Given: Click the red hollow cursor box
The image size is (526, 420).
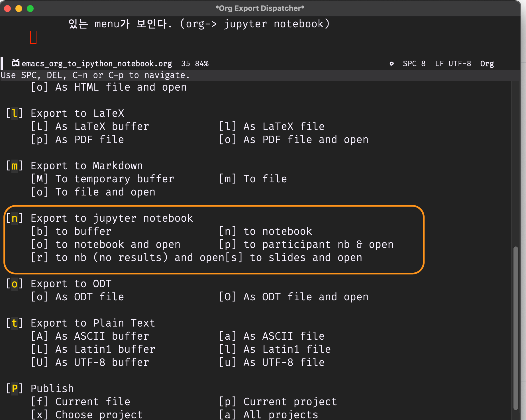Looking at the screenshot, I should (33, 37).
